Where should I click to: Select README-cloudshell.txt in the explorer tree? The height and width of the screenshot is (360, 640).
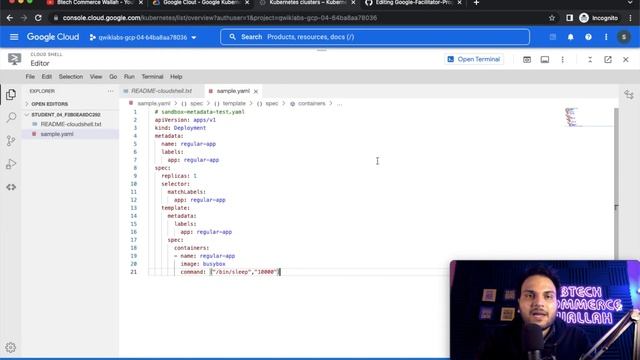(x=71, y=124)
